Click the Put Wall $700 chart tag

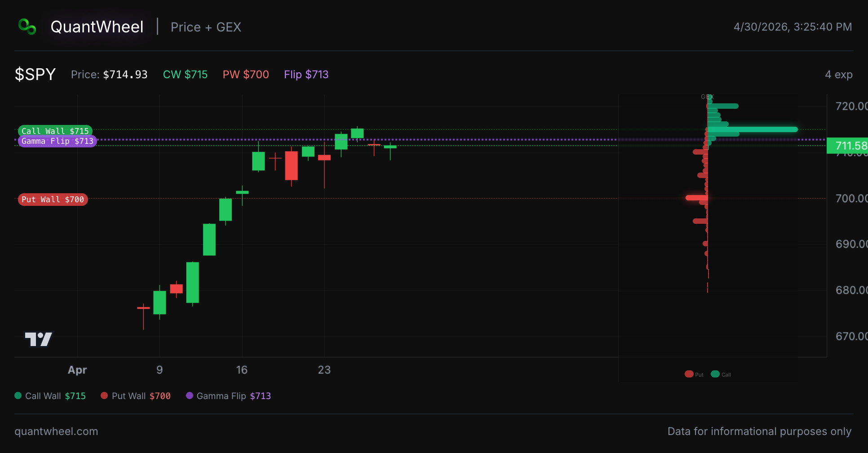[x=53, y=200]
